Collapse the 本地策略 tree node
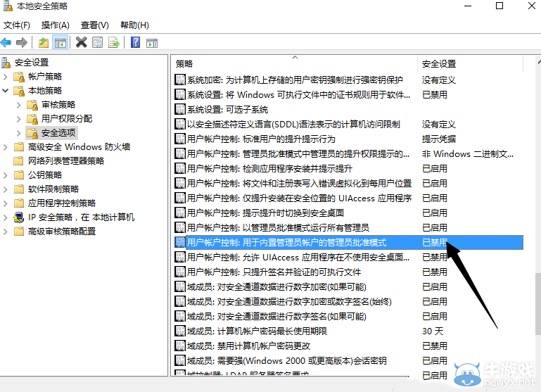Screen dimensions: 541x392 pyautogui.click(x=6, y=91)
